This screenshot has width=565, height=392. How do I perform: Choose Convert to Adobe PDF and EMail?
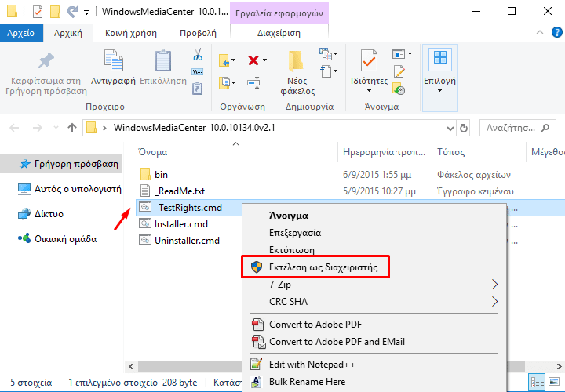[x=337, y=342]
